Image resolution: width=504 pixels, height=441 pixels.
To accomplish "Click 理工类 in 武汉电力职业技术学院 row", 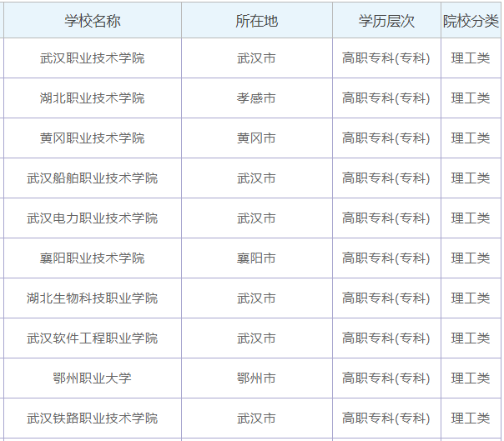I will (471, 218).
